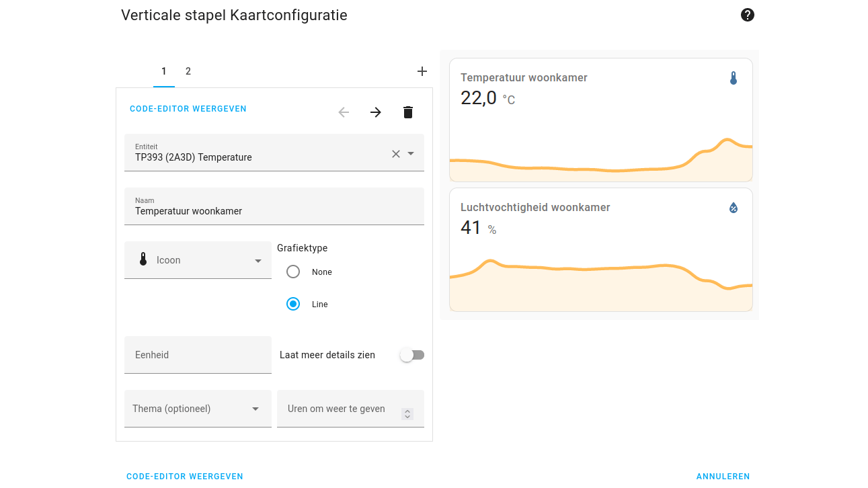Click the Annuleren button
The height and width of the screenshot is (488, 868).
click(723, 477)
